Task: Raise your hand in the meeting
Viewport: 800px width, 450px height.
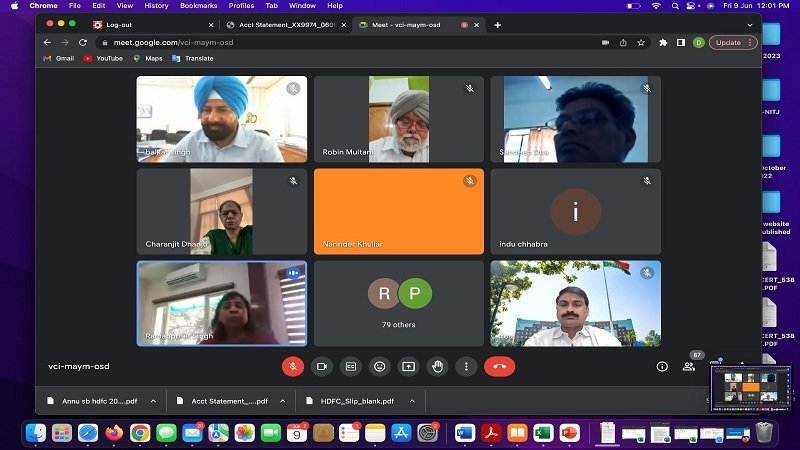Action: tap(437, 366)
